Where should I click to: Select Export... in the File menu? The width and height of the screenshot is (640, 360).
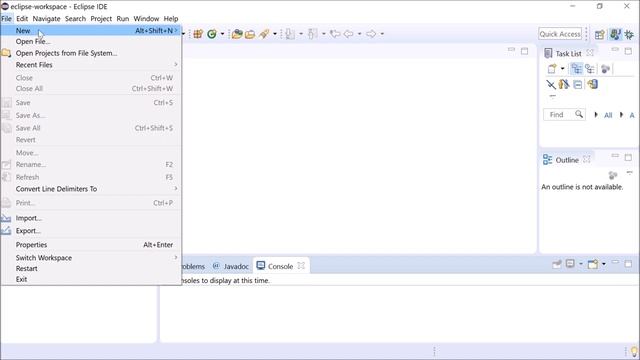[91, 231]
